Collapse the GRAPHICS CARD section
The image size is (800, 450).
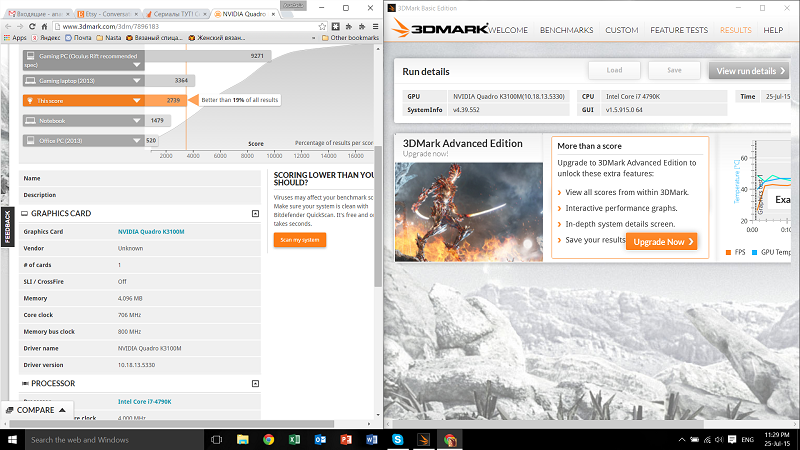pyautogui.click(x=255, y=213)
